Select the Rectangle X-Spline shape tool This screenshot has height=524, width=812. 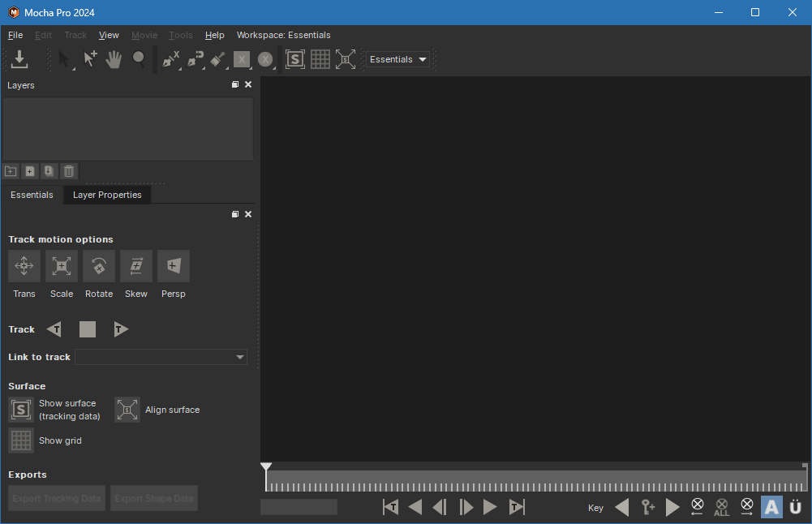pos(242,59)
